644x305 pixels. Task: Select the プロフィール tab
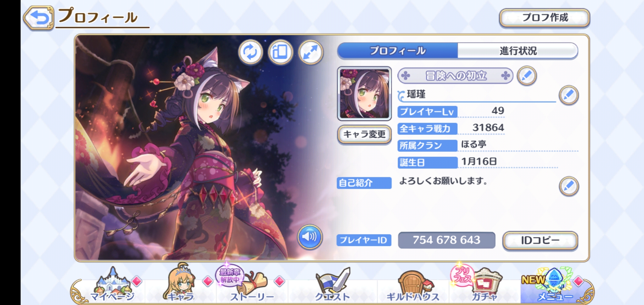(397, 51)
